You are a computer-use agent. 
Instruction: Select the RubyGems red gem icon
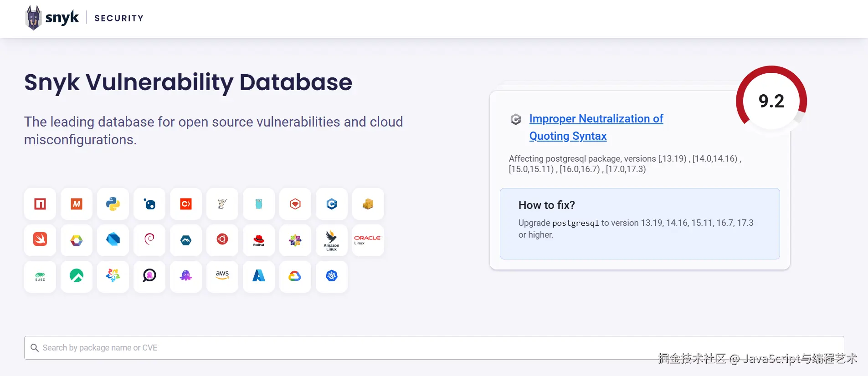(x=295, y=204)
